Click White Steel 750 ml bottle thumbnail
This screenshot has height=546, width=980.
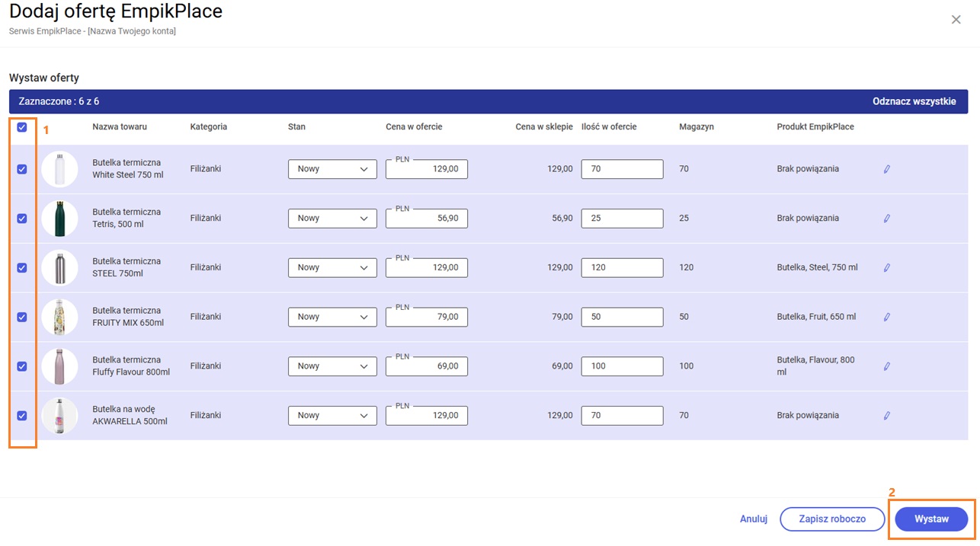click(59, 169)
